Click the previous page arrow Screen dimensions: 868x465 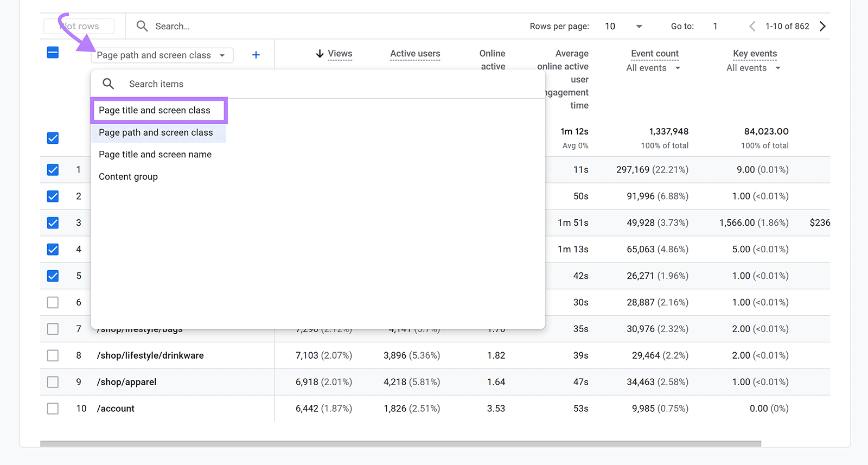coord(752,26)
